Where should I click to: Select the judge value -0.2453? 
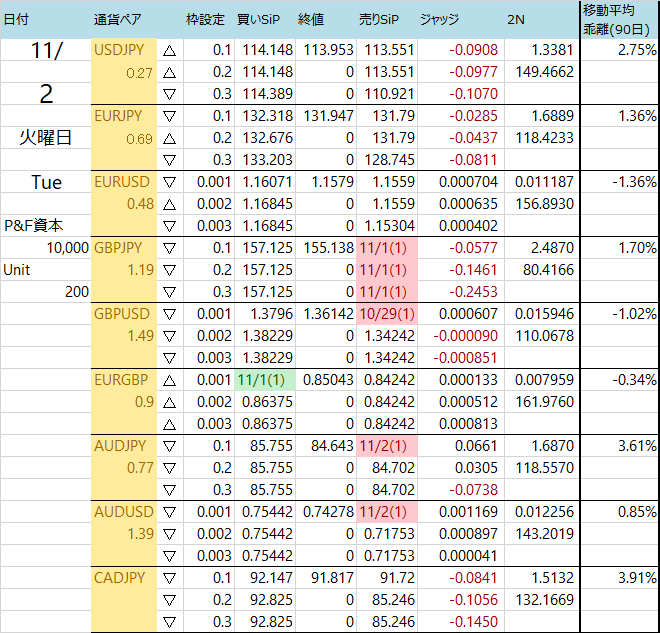474,292
